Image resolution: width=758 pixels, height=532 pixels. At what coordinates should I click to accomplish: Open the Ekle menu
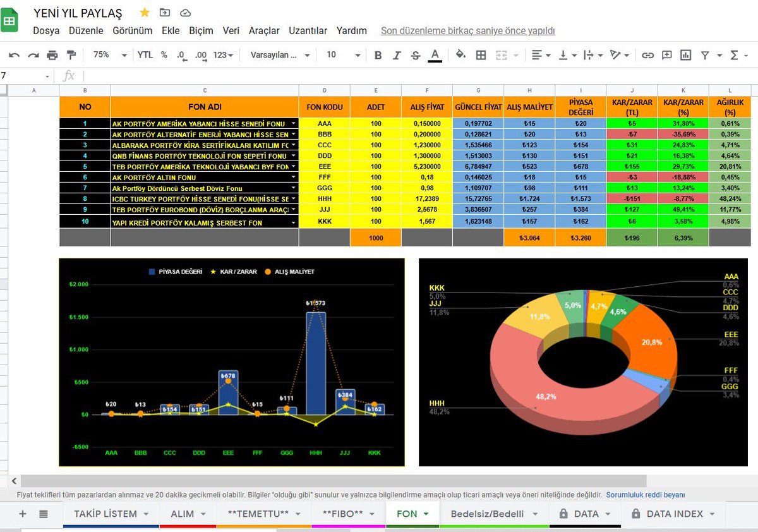pos(171,30)
